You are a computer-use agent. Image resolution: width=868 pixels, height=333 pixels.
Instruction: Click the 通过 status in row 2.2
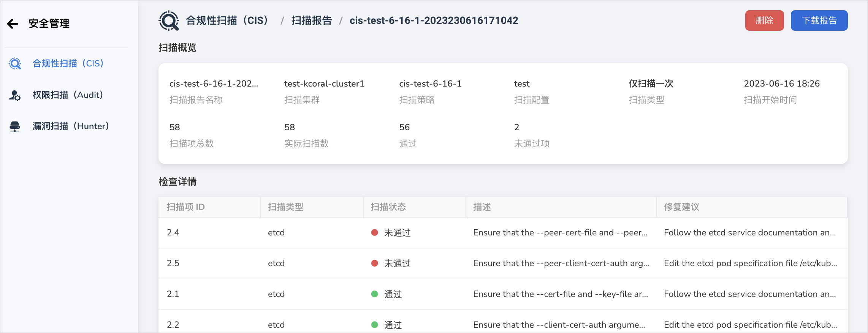[x=386, y=325]
